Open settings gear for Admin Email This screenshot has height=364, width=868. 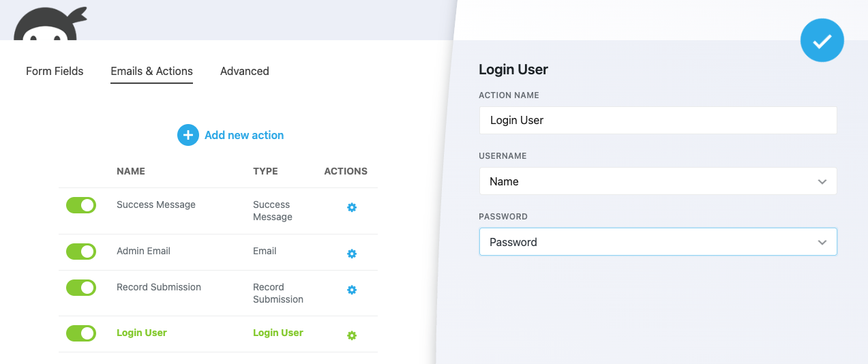pyautogui.click(x=352, y=254)
